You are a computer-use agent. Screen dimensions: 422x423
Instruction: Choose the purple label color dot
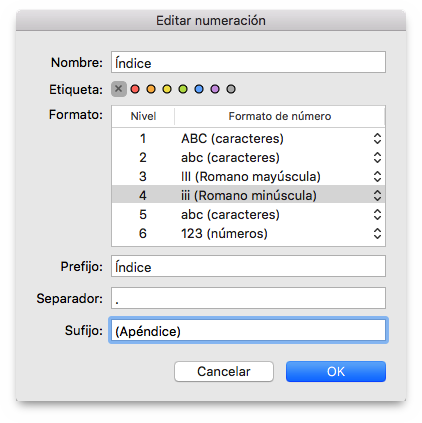point(215,89)
